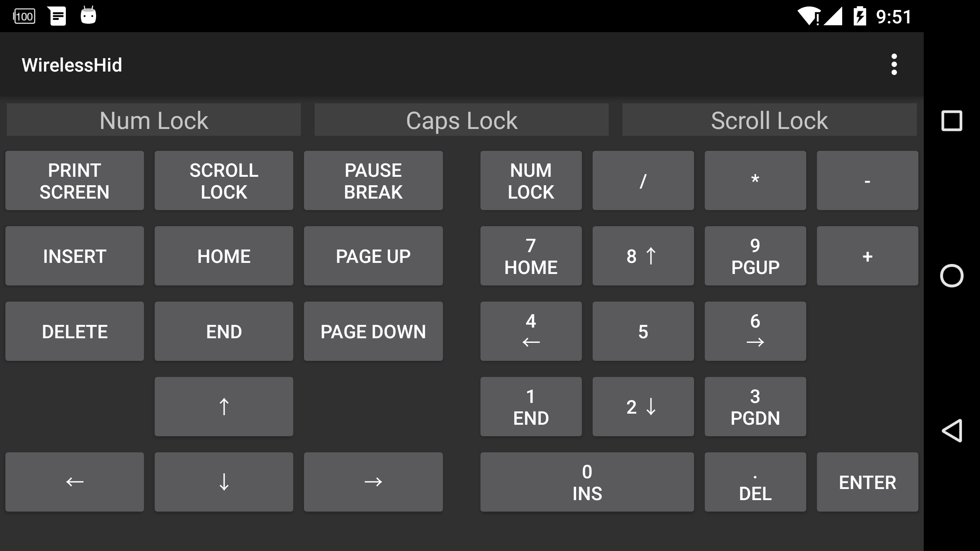The width and height of the screenshot is (980, 551).
Task: Toggle Caps Lock indicator
Action: [462, 120]
